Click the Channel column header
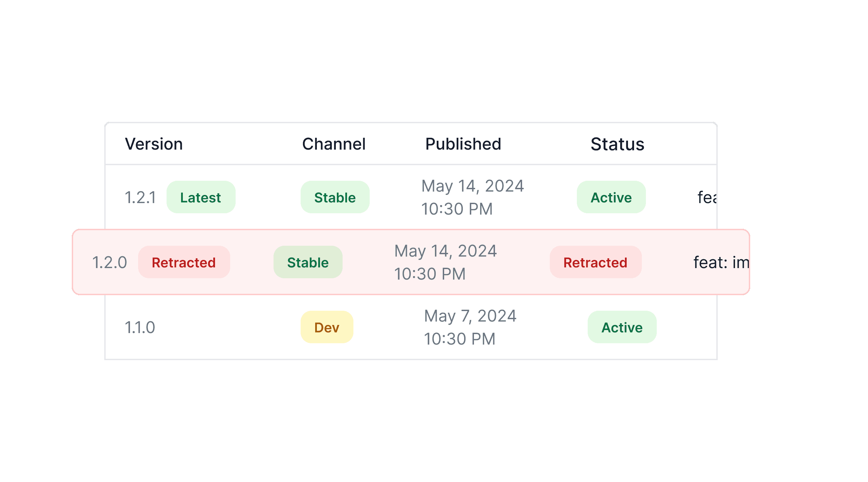This screenshot has height=482, width=868. pyautogui.click(x=334, y=144)
